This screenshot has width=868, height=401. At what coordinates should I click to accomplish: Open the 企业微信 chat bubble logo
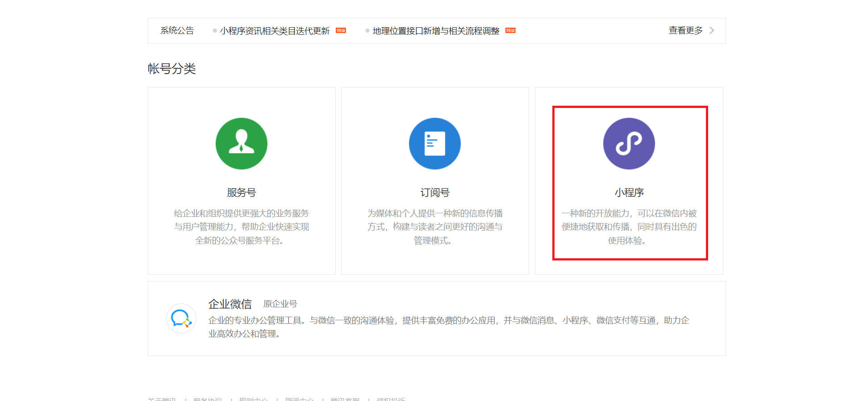tap(181, 318)
